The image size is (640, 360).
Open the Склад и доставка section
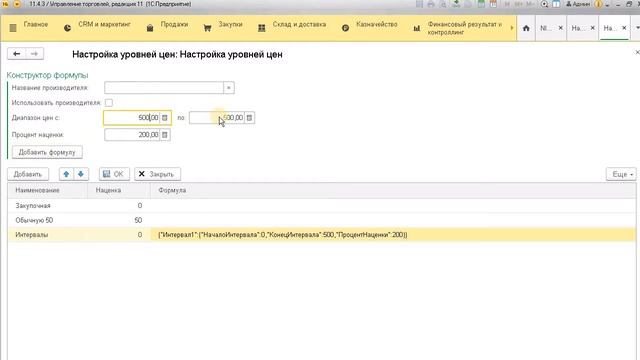[299, 24]
